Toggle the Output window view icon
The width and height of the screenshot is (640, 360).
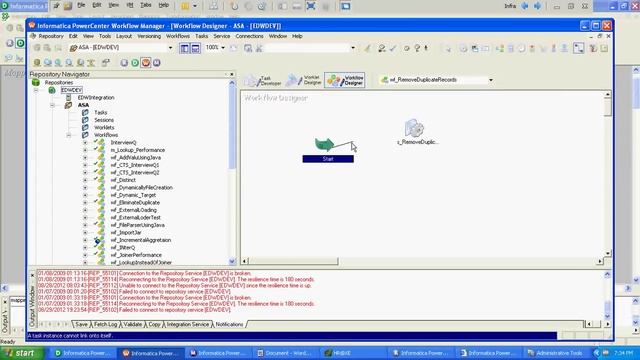(196, 48)
